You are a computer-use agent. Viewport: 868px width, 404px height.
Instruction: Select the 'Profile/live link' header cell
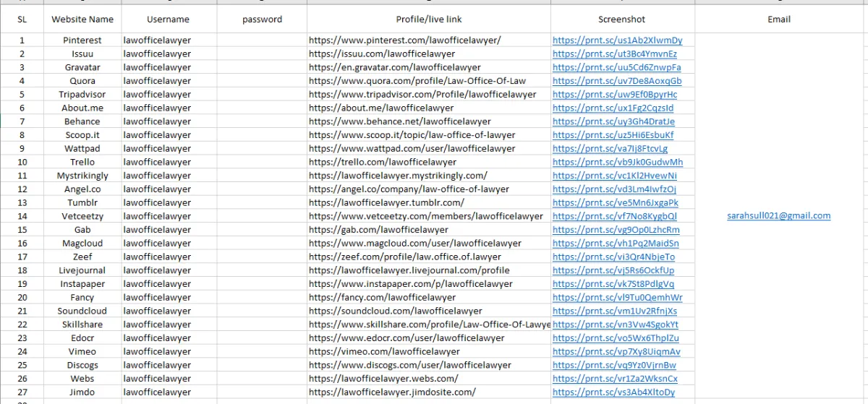pos(429,19)
